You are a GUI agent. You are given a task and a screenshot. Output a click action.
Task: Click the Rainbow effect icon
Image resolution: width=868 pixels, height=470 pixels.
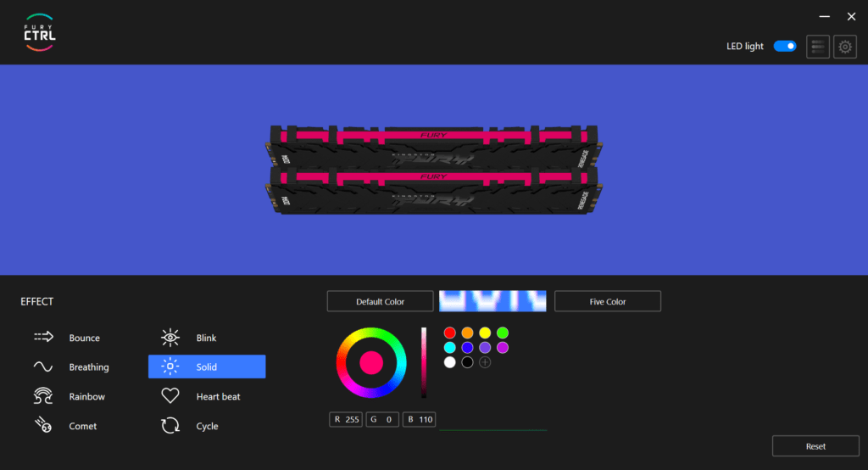point(43,396)
